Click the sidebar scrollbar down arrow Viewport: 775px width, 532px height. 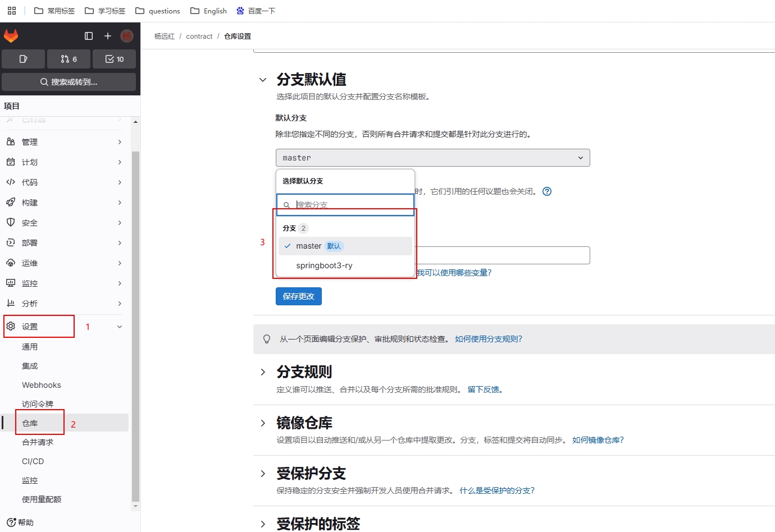pos(135,506)
